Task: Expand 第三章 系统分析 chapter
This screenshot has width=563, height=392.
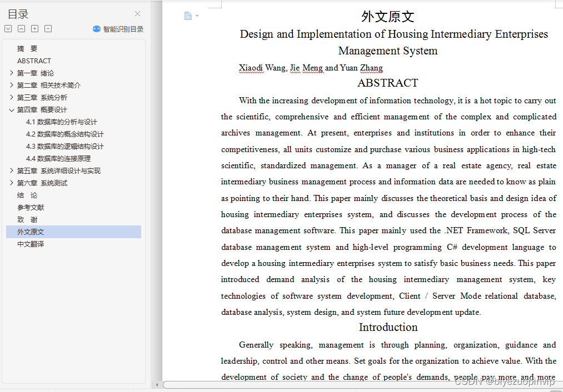Action: click(12, 97)
